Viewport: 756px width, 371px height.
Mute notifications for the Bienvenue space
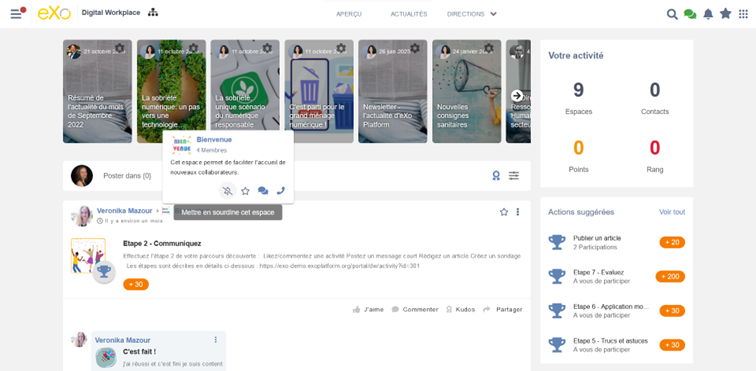click(x=228, y=191)
